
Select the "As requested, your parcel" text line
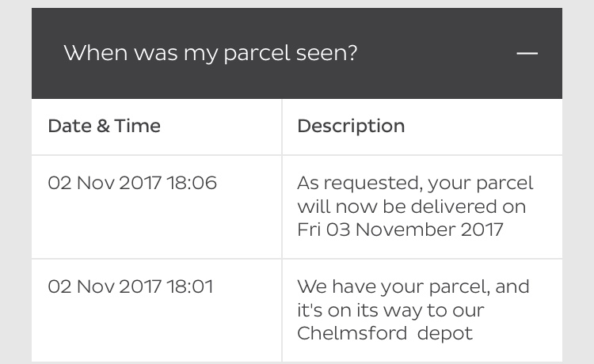click(415, 184)
